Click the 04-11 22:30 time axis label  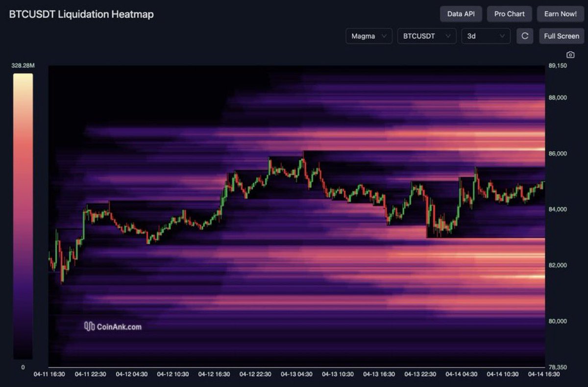tap(90, 374)
